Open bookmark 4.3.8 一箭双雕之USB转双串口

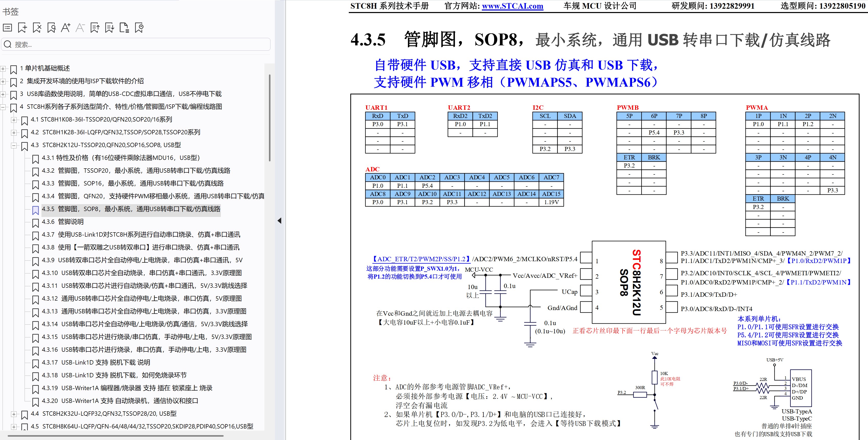tap(140, 247)
